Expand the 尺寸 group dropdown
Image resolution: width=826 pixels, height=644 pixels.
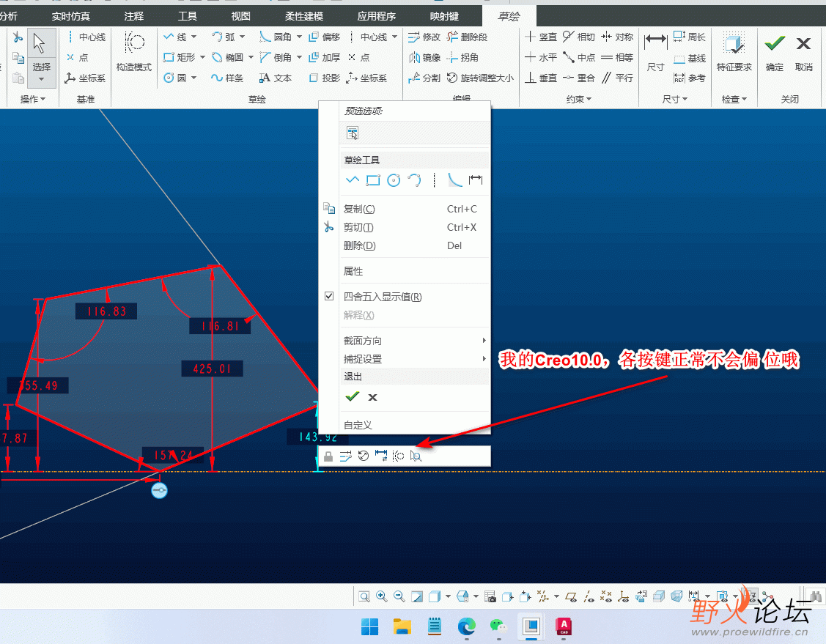675,99
